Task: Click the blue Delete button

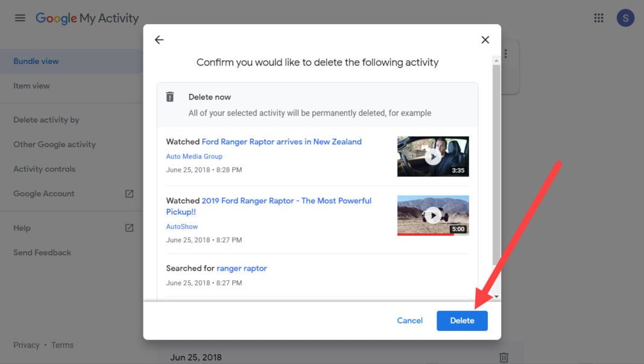Action: pos(462,321)
